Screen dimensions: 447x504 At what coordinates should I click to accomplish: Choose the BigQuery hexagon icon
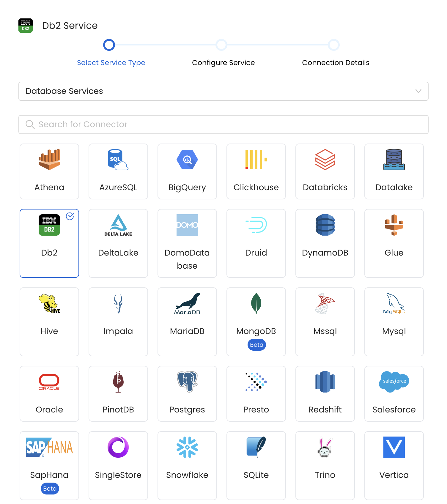click(187, 160)
